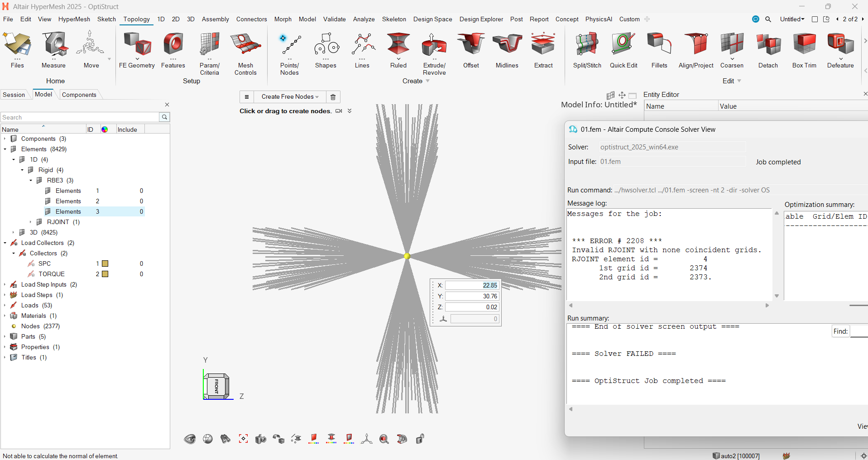Switch to the Components tab

click(79, 95)
